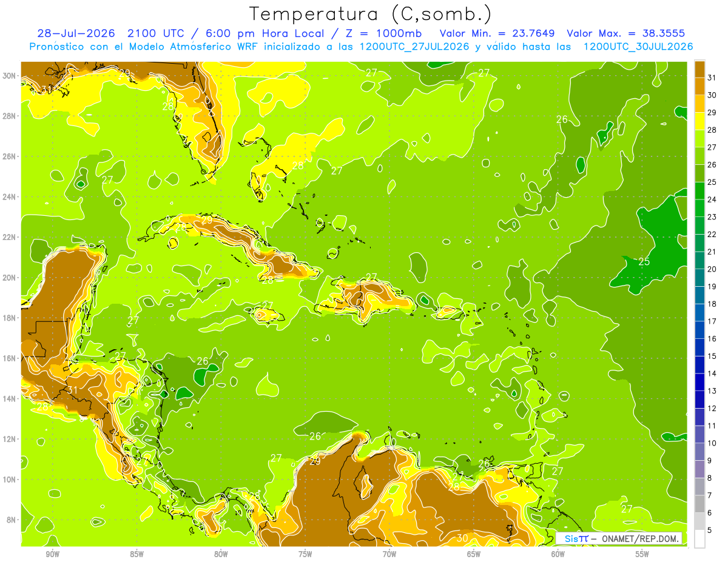Viewport: 728px width, 562px height.
Task: Click the 70W longitude axis label
Action: pos(389,554)
